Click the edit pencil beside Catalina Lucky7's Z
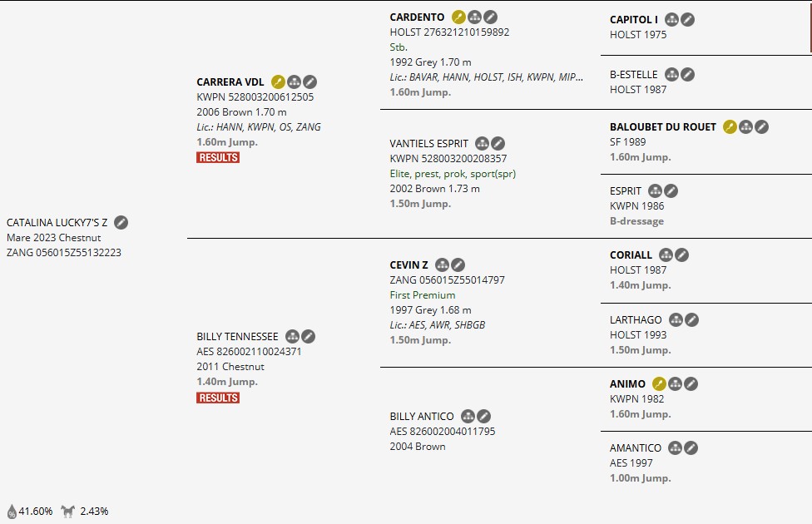This screenshot has width=812, height=524. (121, 222)
